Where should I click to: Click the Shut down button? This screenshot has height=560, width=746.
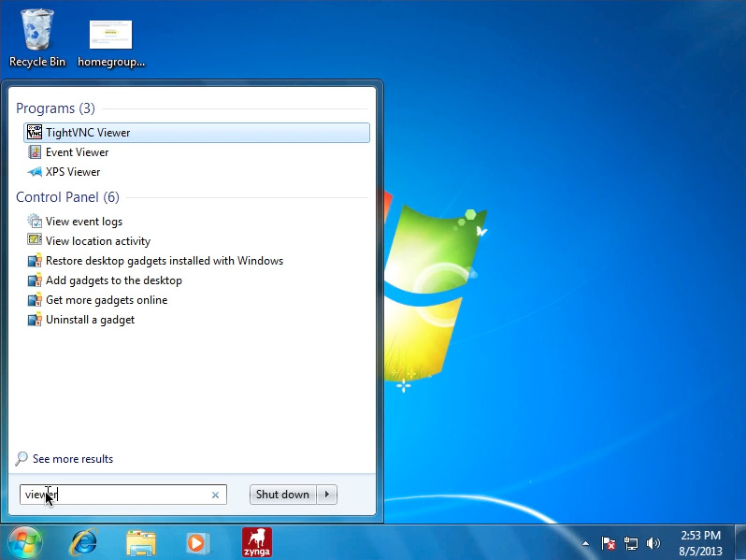pyautogui.click(x=282, y=495)
